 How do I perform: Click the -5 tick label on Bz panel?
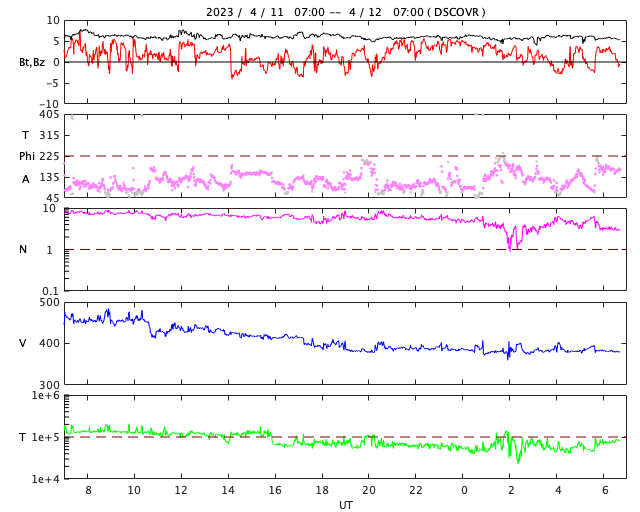point(53,83)
